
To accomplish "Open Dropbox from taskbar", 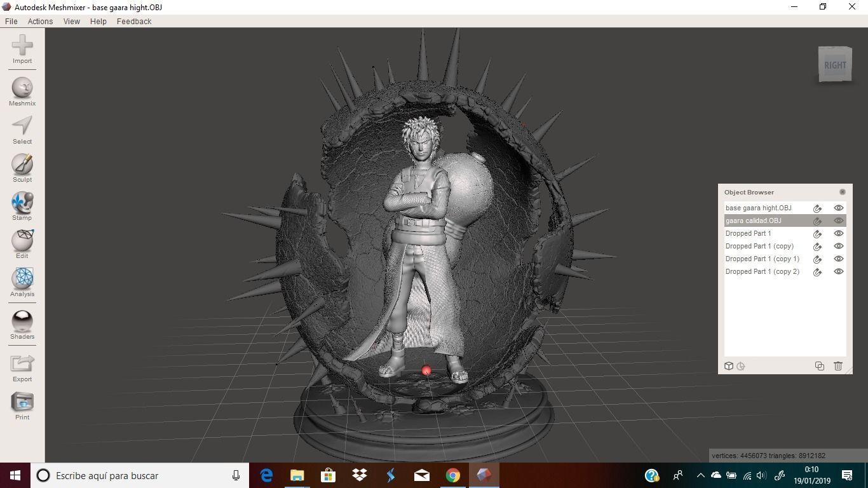I will (x=360, y=475).
